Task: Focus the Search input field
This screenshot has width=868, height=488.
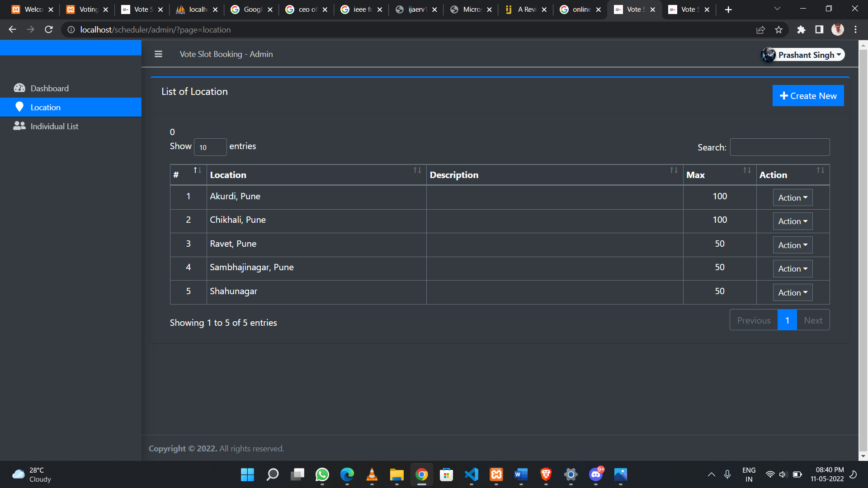Action: (x=780, y=147)
